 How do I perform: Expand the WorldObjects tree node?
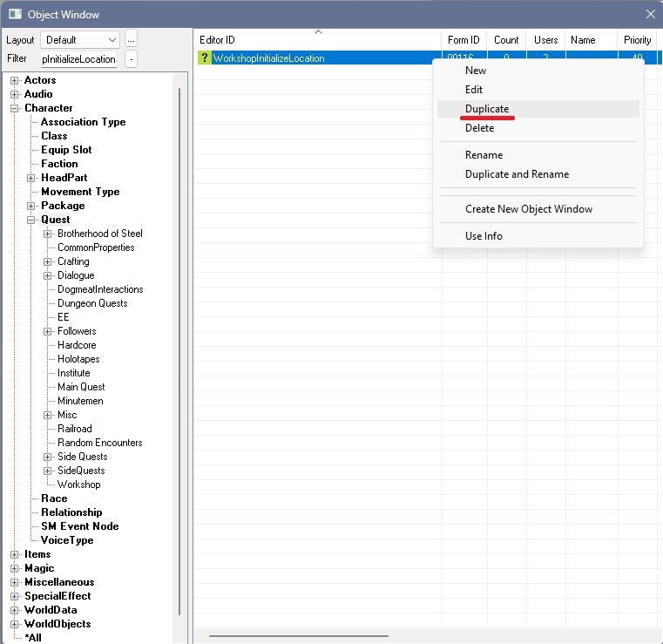point(15,625)
